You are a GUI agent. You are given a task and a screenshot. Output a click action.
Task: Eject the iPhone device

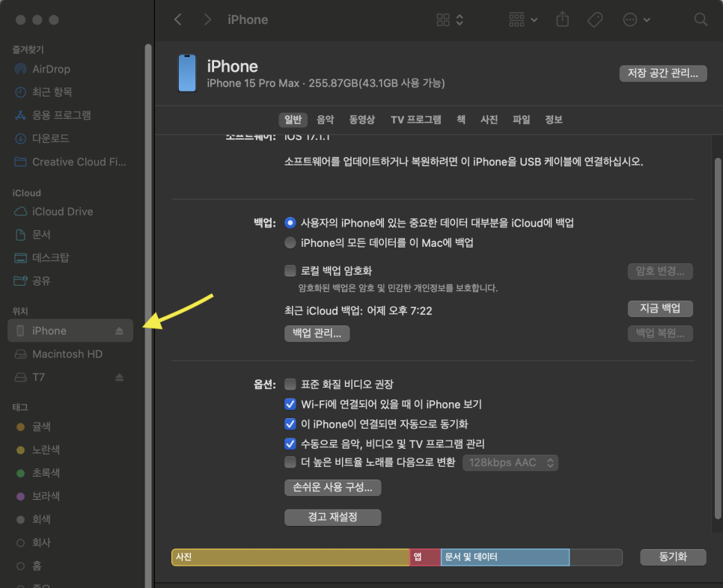(120, 331)
